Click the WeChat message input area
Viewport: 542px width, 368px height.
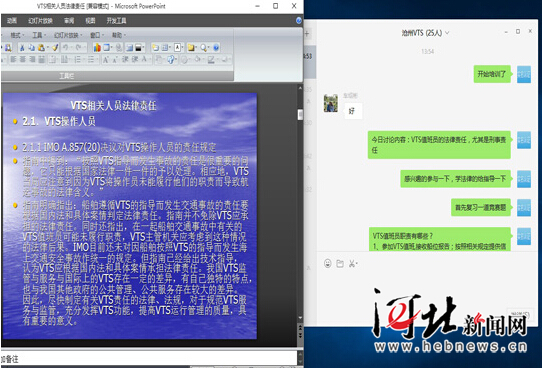(427, 289)
